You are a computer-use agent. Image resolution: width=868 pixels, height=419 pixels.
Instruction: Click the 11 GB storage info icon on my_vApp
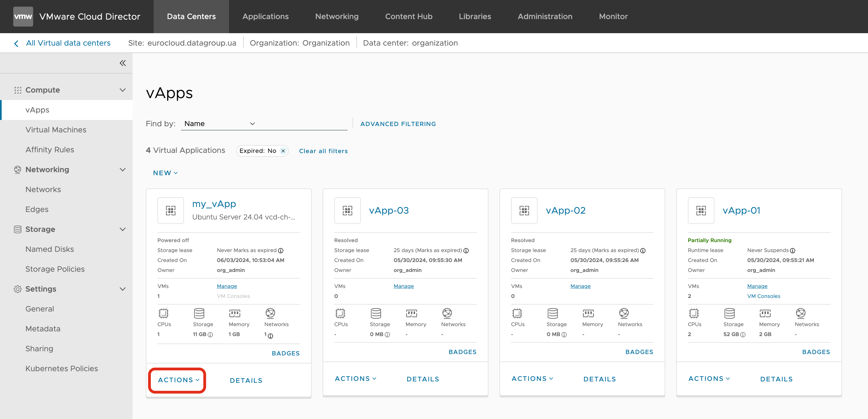click(210, 335)
